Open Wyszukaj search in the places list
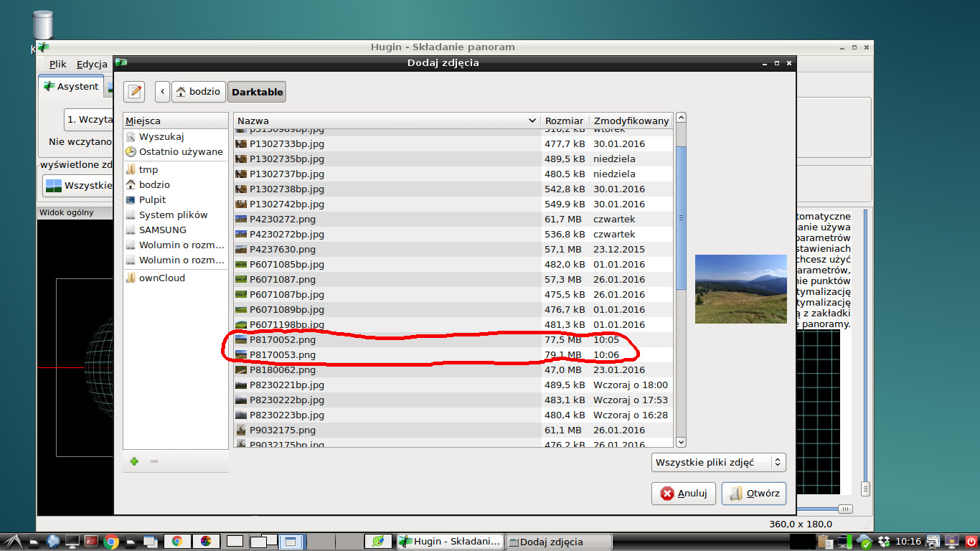This screenshot has height=551, width=980. point(161,136)
